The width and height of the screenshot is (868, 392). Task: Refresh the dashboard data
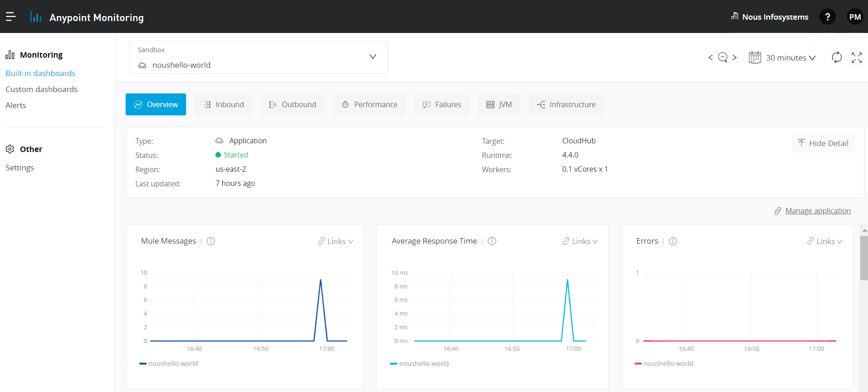[837, 57]
